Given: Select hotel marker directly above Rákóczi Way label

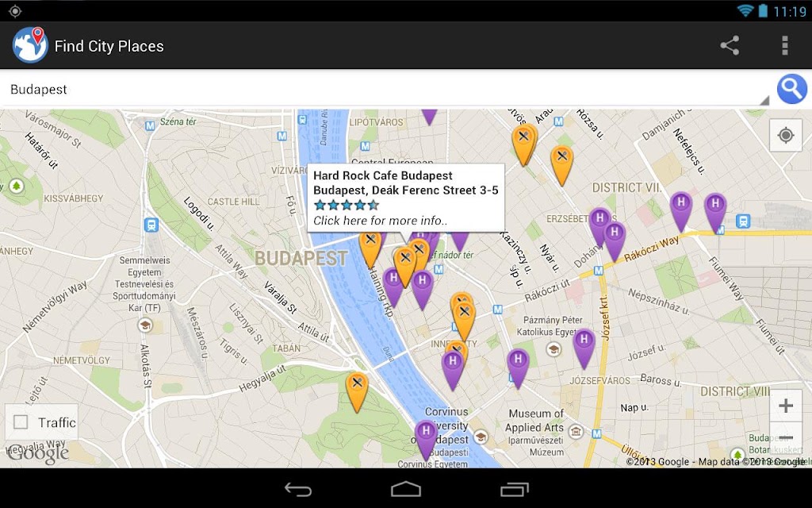Looking at the screenshot, I should click(x=615, y=241).
